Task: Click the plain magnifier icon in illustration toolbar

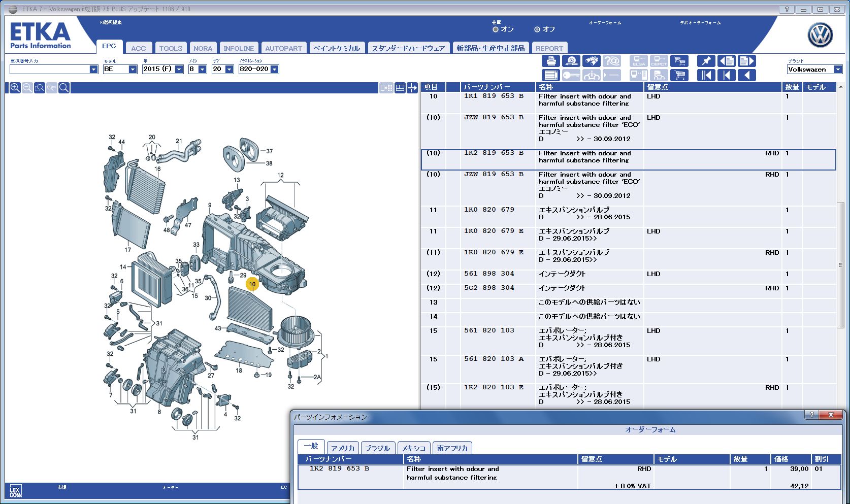Action: pos(64,88)
